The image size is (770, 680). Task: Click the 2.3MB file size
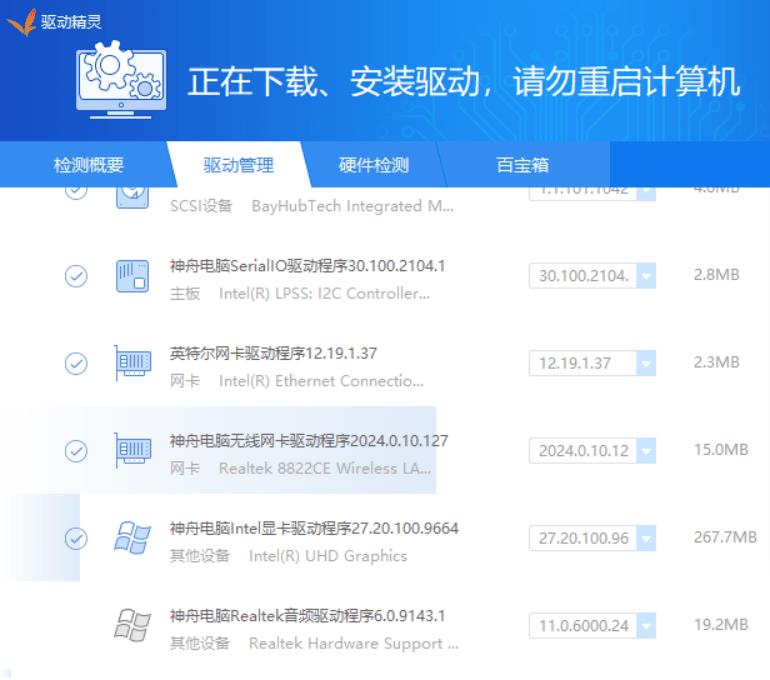[716, 362]
